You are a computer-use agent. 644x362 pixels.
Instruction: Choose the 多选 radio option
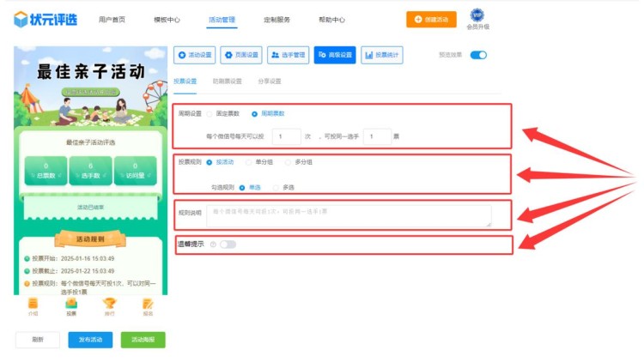pyautogui.click(x=275, y=186)
